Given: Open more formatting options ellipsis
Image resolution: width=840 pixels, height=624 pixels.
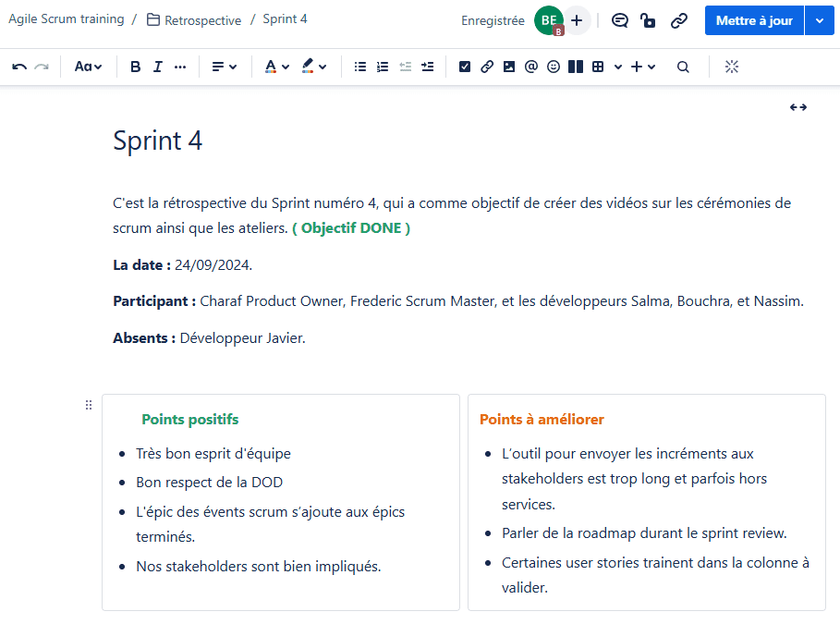Looking at the screenshot, I should [x=180, y=67].
